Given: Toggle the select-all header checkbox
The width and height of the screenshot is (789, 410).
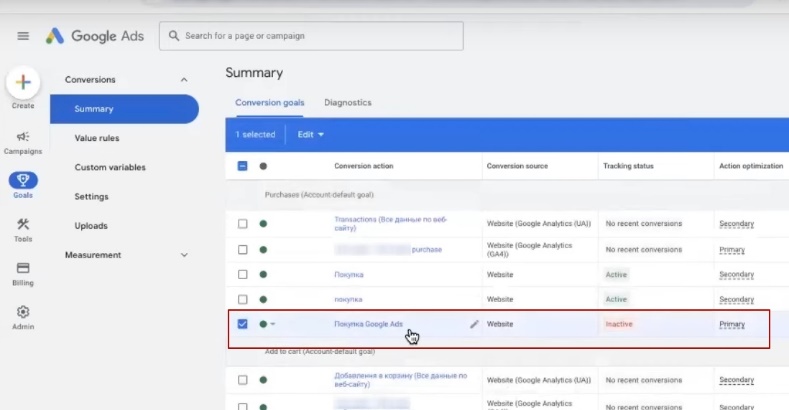Looking at the screenshot, I should [243, 166].
